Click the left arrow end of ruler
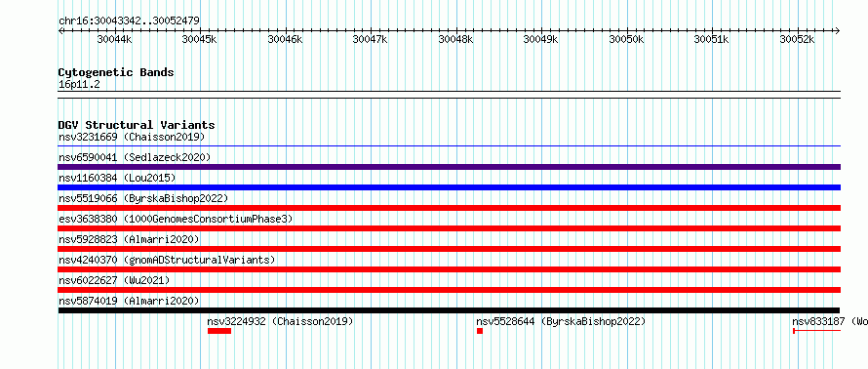This screenshot has height=369, width=868. click(60, 31)
